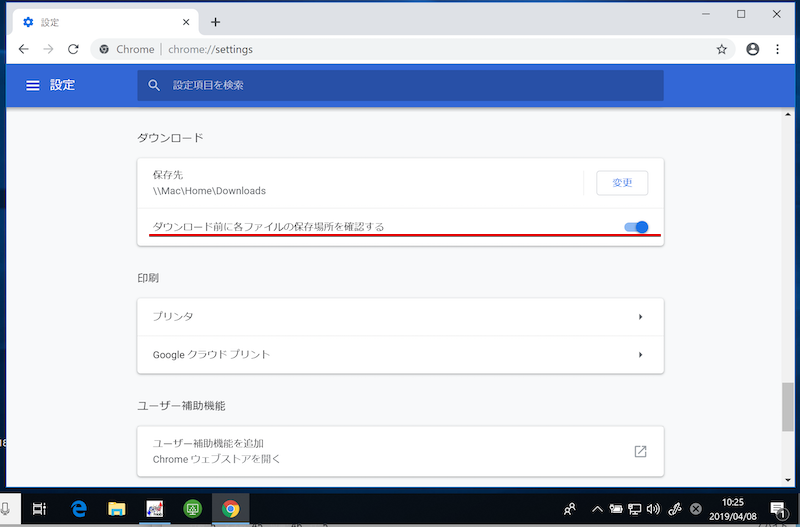This screenshot has width=800, height=527.
Task: Click the 設定項目を検索 search field
Action: click(x=400, y=85)
